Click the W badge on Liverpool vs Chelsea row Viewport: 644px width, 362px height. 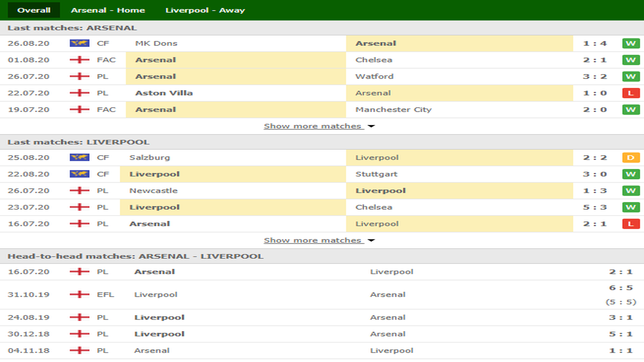[x=631, y=207]
